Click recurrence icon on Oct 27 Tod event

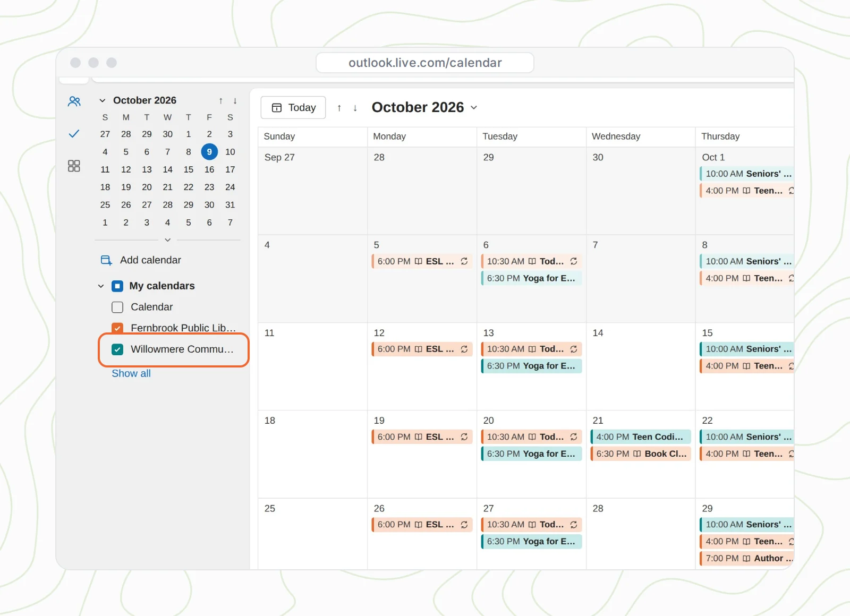click(x=574, y=525)
